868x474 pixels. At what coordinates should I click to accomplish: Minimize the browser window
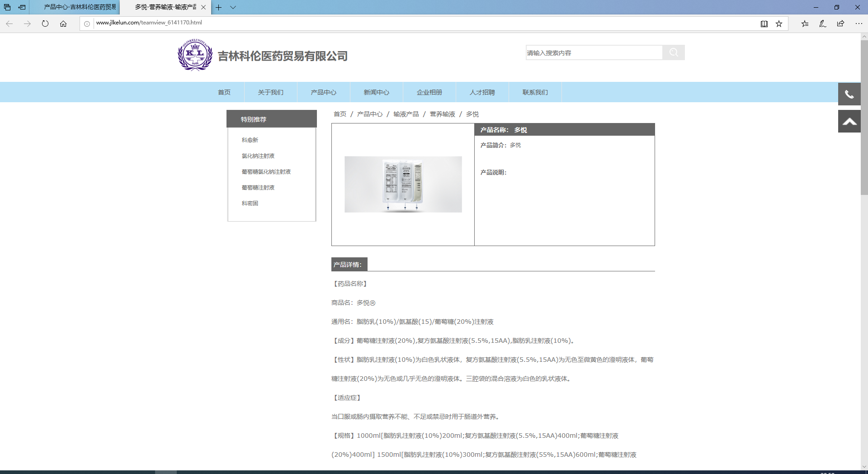816,7
